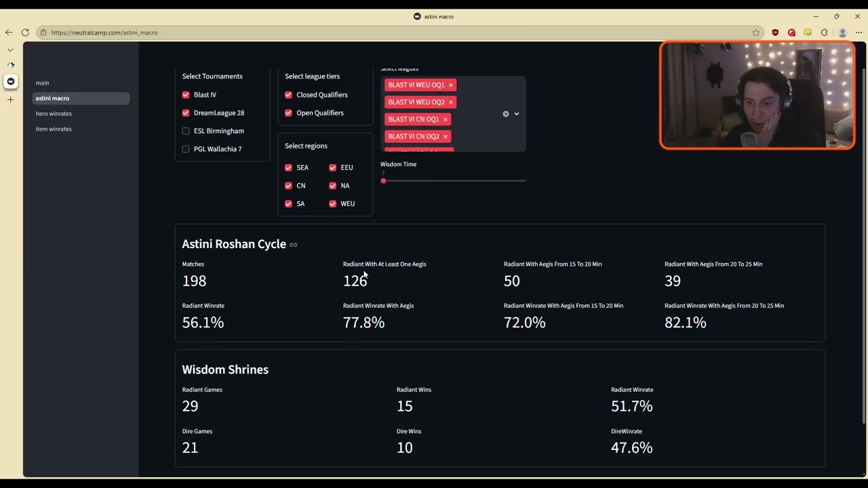868x488 pixels.
Task: Toggle the SEA region checkbox
Action: click(x=288, y=167)
